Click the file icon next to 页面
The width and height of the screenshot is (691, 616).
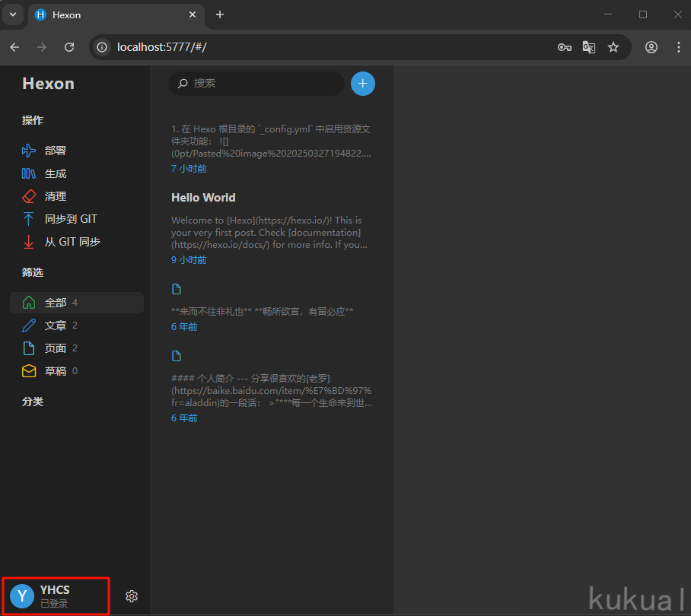(x=29, y=348)
